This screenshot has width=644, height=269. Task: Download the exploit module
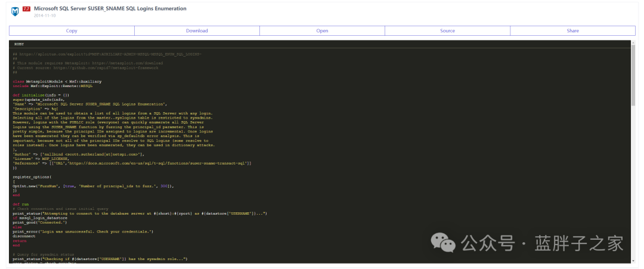197,31
